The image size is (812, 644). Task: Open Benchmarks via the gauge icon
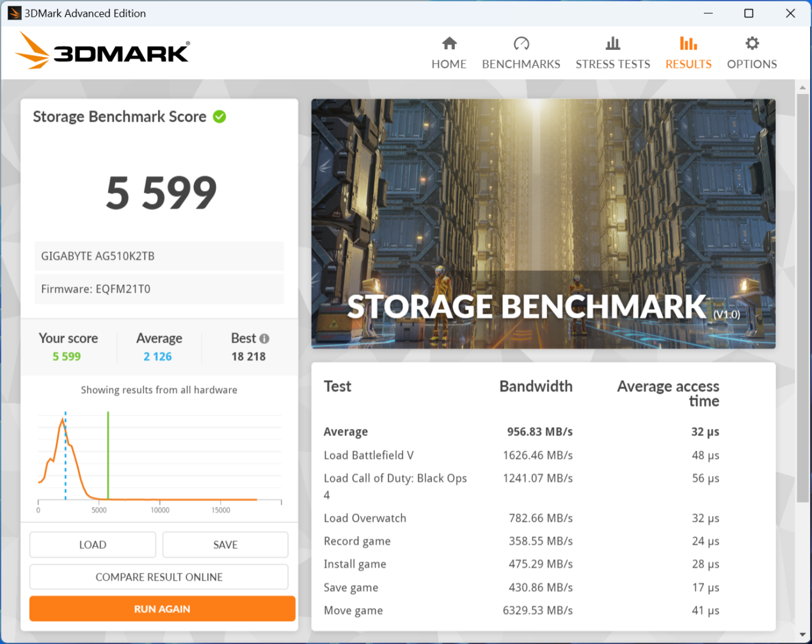(521, 44)
